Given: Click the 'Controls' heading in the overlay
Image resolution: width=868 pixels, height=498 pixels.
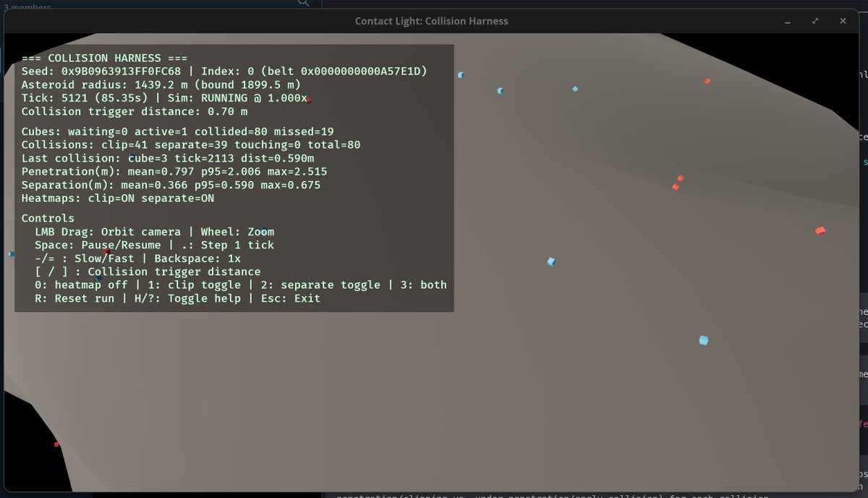Looking at the screenshot, I should [48, 218].
